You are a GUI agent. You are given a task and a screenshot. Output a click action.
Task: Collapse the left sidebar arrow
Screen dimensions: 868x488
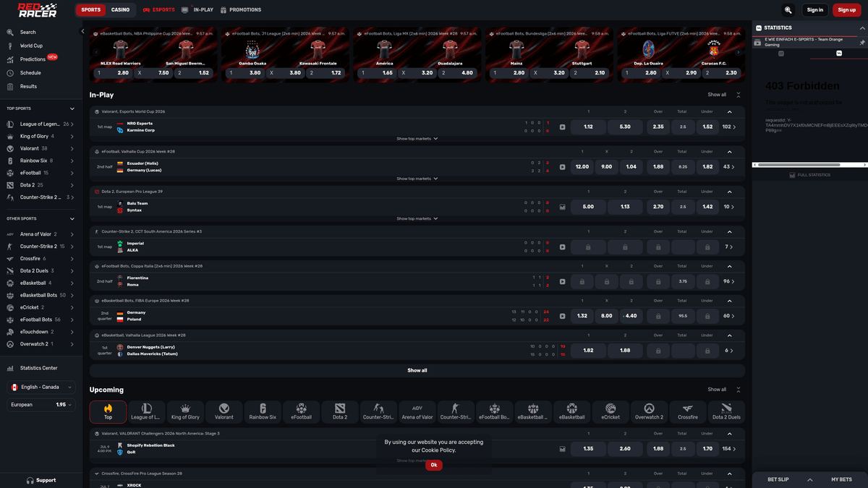point(82,31)
